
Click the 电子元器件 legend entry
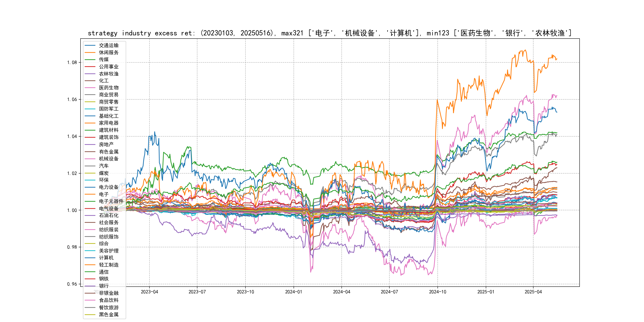pyautogui.click(x=111, y=201)
